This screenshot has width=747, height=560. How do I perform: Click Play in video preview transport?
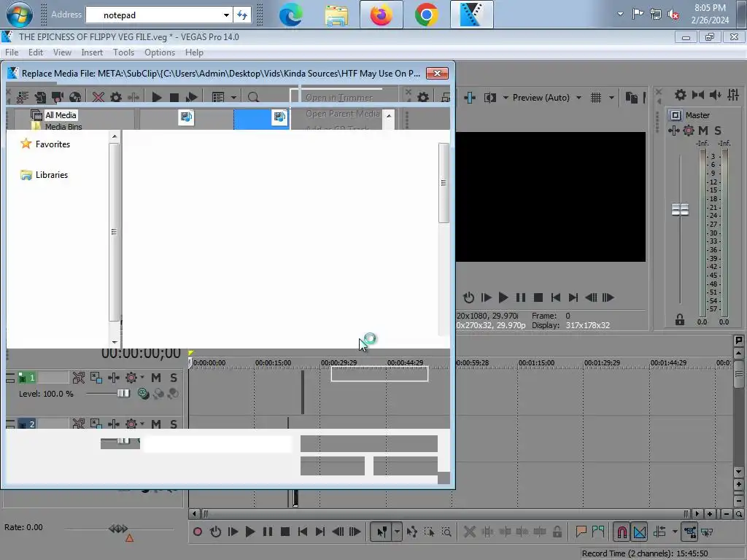coord(503,297)
